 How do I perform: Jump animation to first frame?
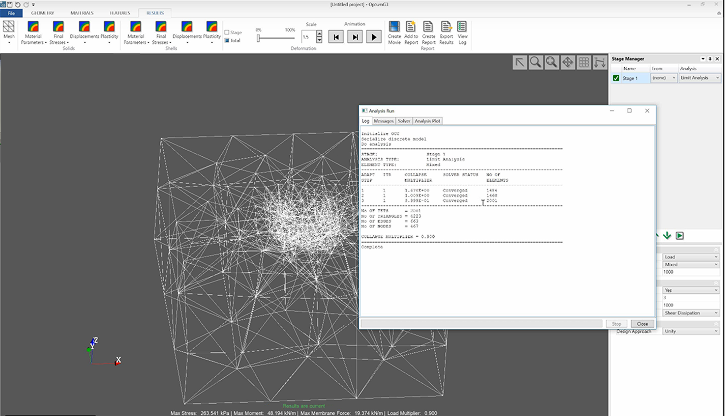pyautogui.click(x=336, y=37)
